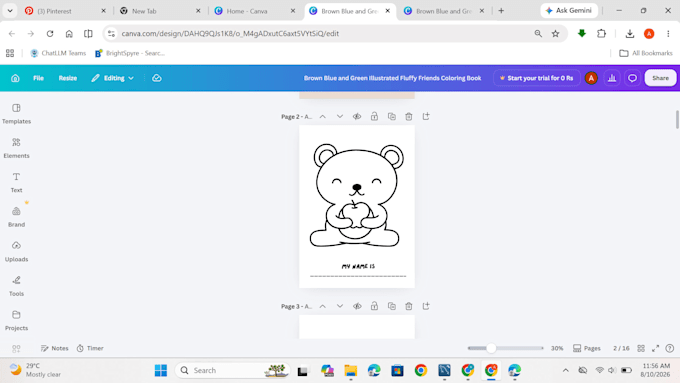Lock Page 2

374,116
